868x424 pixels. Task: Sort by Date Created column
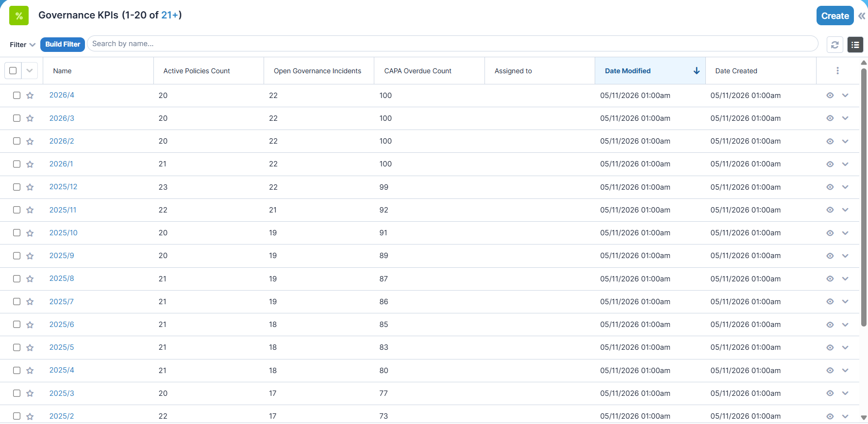736,71
